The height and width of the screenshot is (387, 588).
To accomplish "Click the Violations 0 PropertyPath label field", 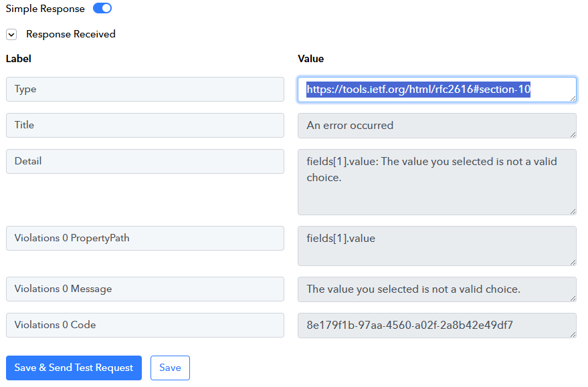I will click(144, 238).
